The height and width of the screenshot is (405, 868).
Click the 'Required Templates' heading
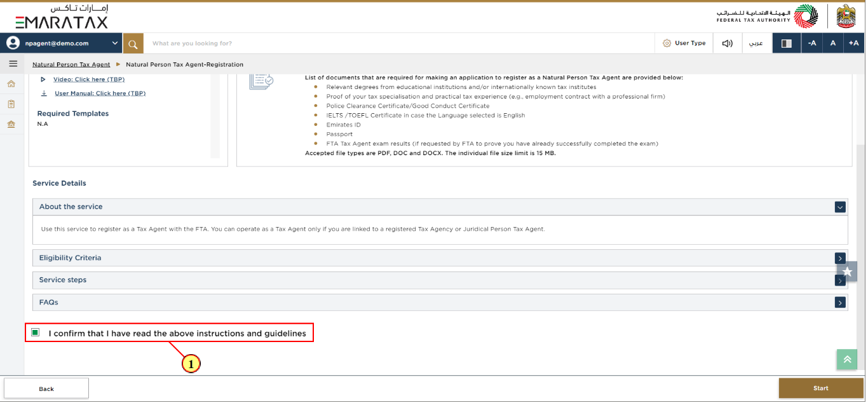tap(73, 114)
